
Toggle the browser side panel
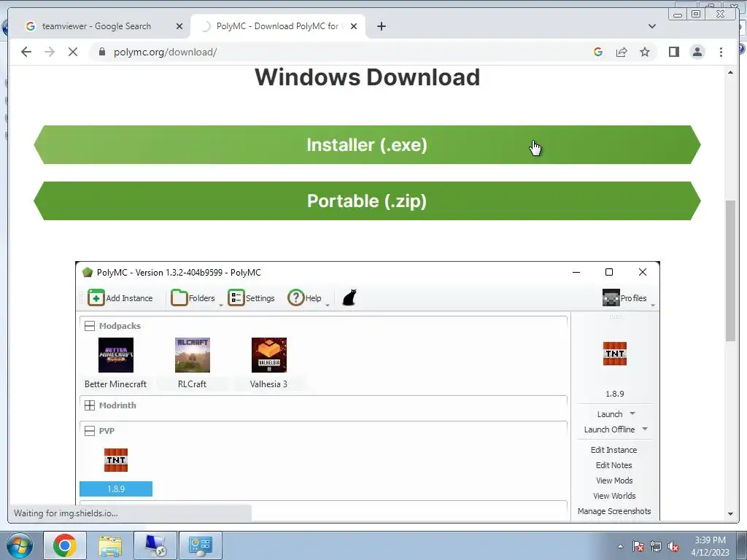[673, 52]
